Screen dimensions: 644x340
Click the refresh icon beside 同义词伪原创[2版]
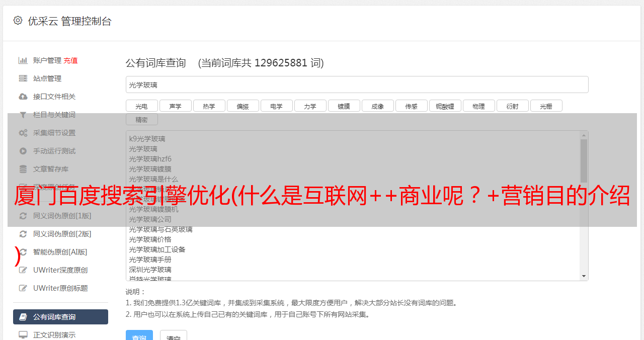[x=23, y=234]
